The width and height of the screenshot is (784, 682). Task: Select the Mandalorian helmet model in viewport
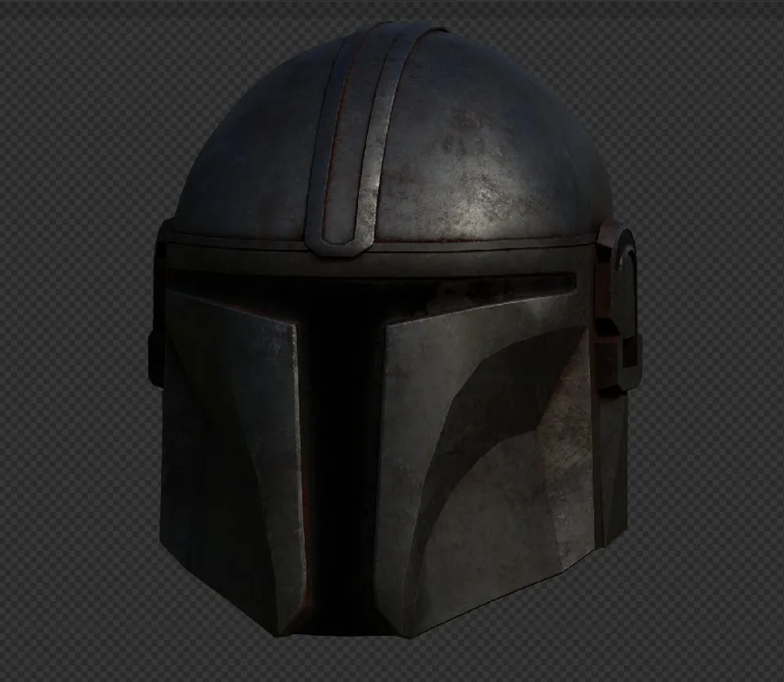(393, 330)
